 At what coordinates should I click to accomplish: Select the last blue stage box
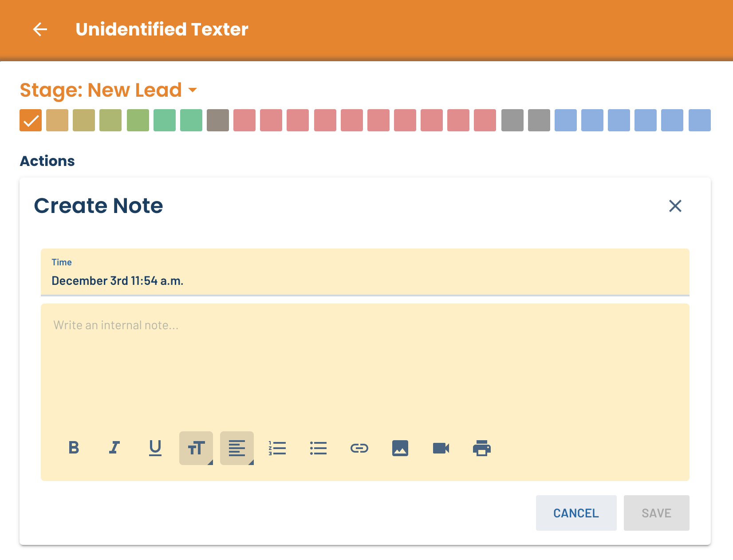tap(700, 120)
